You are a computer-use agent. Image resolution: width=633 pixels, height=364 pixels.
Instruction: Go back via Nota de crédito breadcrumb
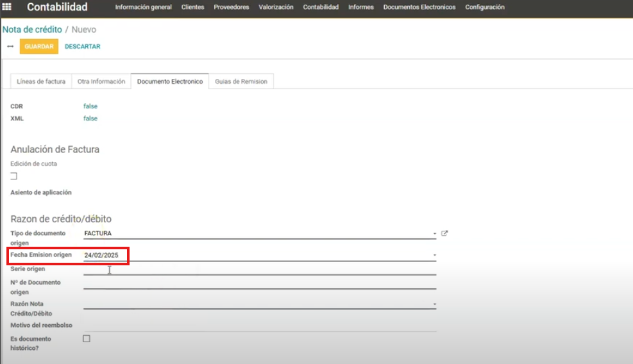click(32, 29)
